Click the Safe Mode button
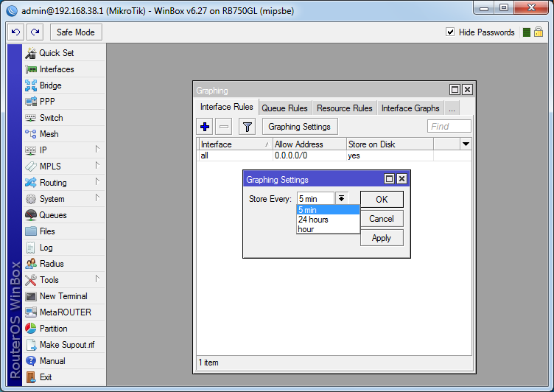The height and width of the screenshot is (392, 554). tap(76, 32)
